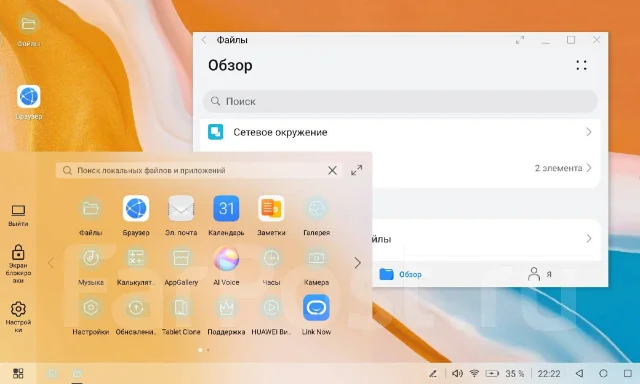Switch to Обзор tab in Файлы
This screenshot has width=640, height=384.
pos(400,274)
